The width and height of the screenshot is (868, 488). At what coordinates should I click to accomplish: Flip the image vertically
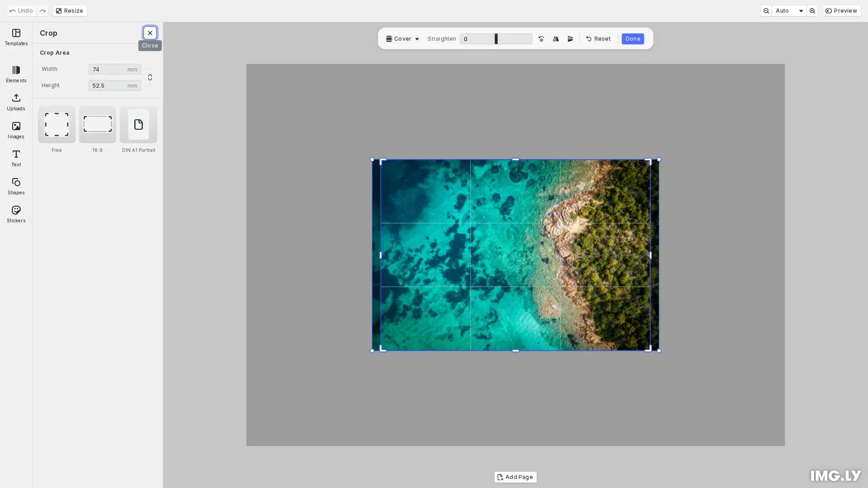pyautogui.click(x=570, y=39)
